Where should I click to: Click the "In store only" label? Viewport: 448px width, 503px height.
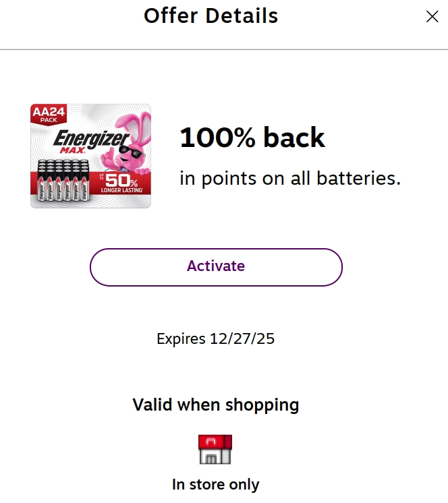pos(215,484)
